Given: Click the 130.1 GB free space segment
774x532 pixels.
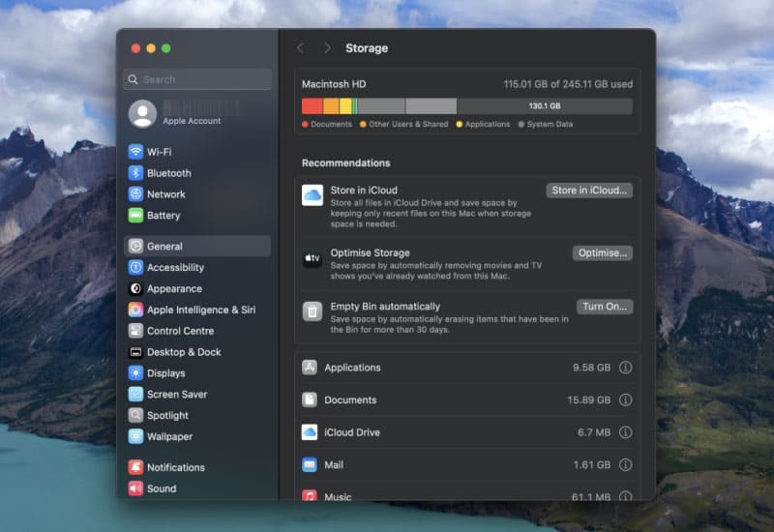Looking at the screenshot, I should coord(545,106).
